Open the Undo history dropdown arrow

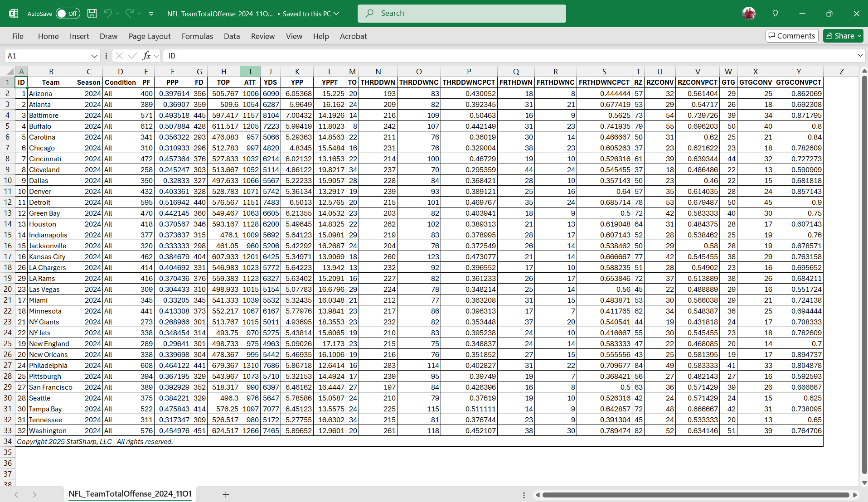(118, 14)
